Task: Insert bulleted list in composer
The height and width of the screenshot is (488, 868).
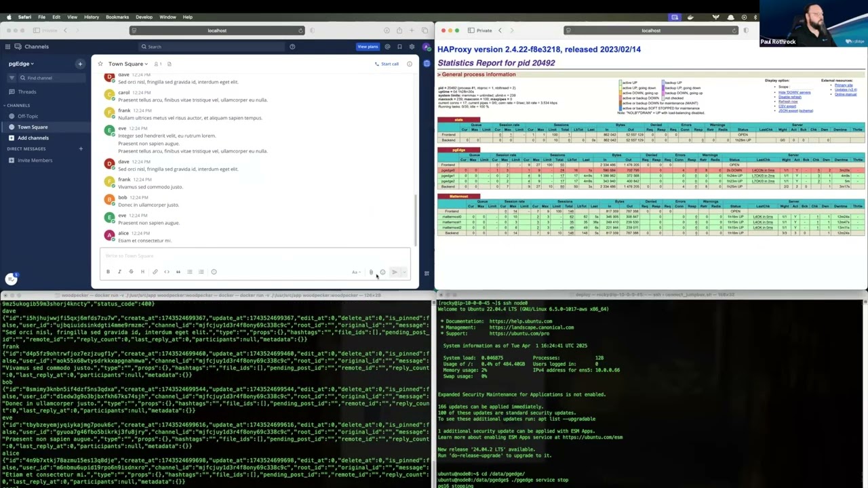Action: 190,272
